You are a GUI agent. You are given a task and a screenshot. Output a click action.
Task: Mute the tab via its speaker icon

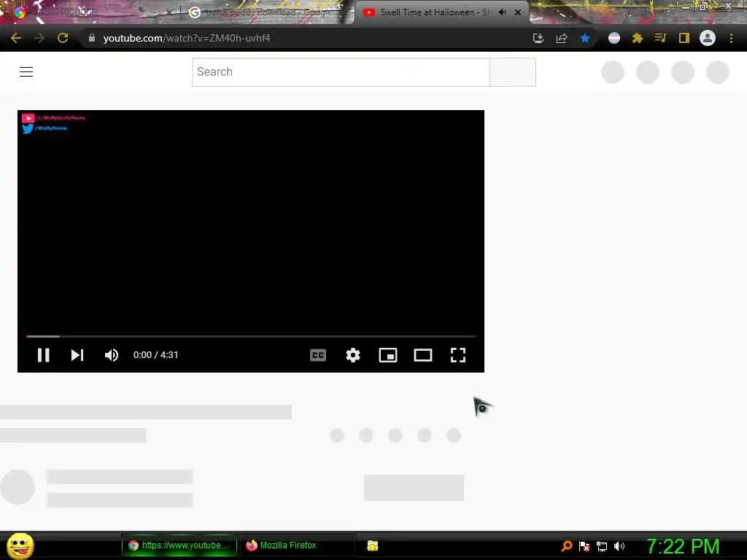coord(502,12)
